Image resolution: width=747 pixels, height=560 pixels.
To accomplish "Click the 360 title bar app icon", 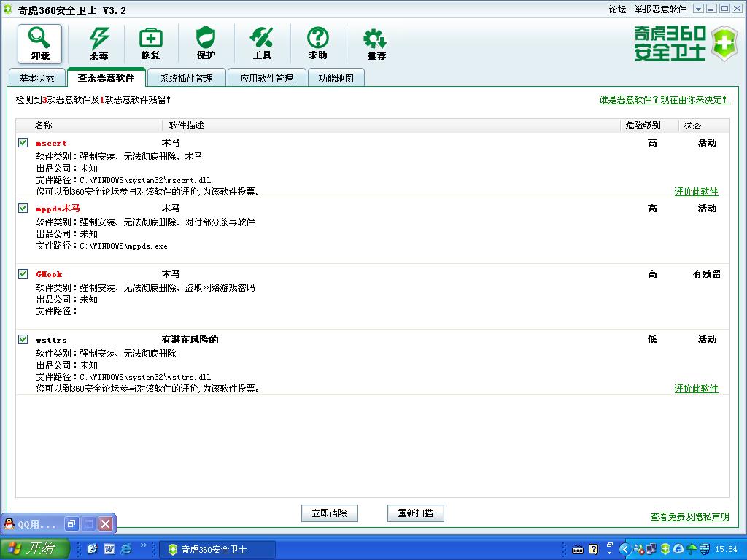I will point(7,9).
